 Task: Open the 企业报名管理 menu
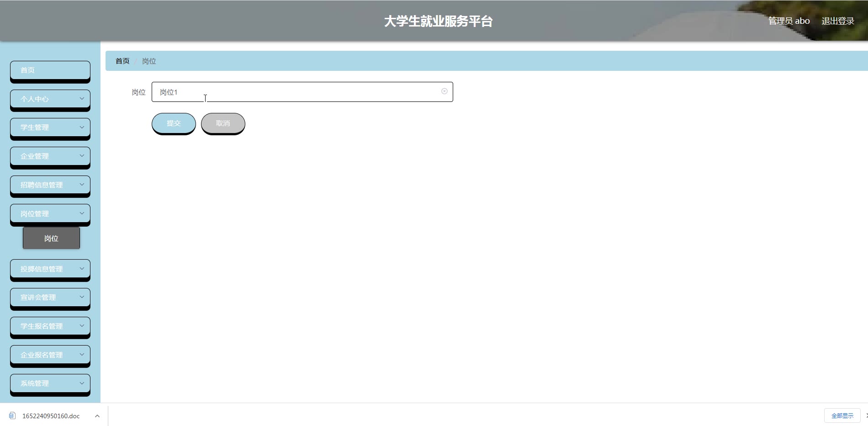click(50, 355)
